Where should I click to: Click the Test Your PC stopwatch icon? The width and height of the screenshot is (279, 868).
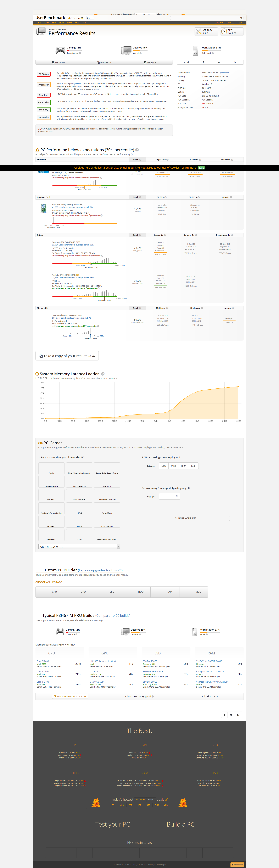tap(224, 32)
